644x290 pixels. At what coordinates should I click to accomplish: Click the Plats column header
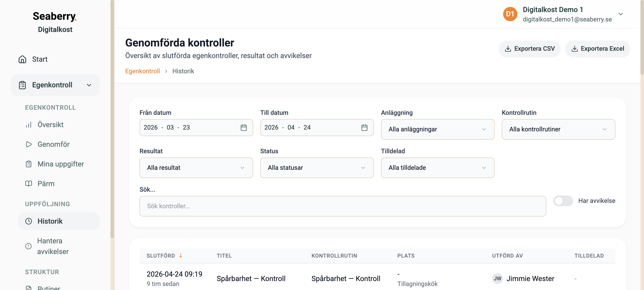[x=406, y=256]
